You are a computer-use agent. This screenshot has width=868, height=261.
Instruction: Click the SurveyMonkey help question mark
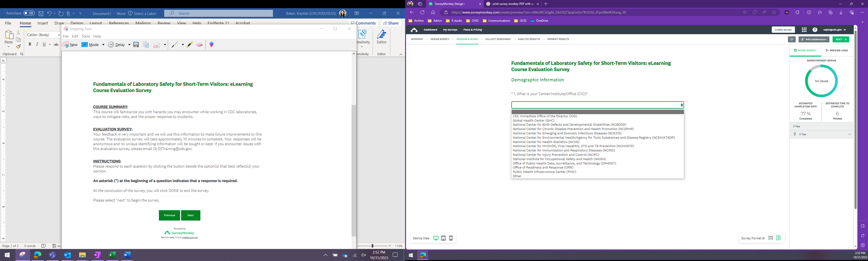coord(815,30)
